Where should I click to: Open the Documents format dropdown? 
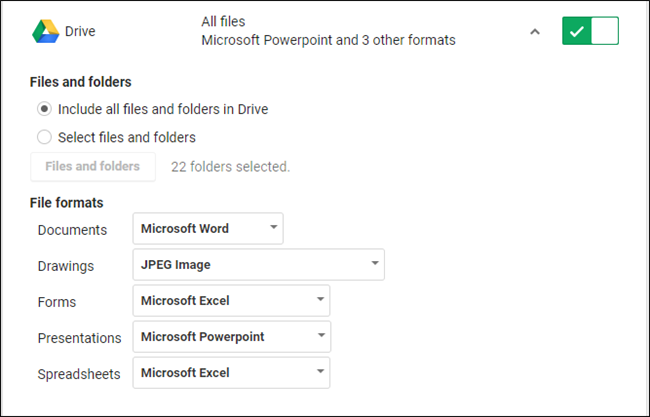point(208,229)
